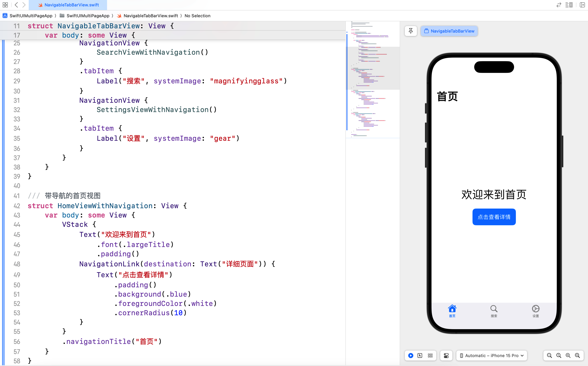Select the NavigableTabBarView preview chip
Image resolution: width=588 pixels, height=366 pixels.
(449, 31)
